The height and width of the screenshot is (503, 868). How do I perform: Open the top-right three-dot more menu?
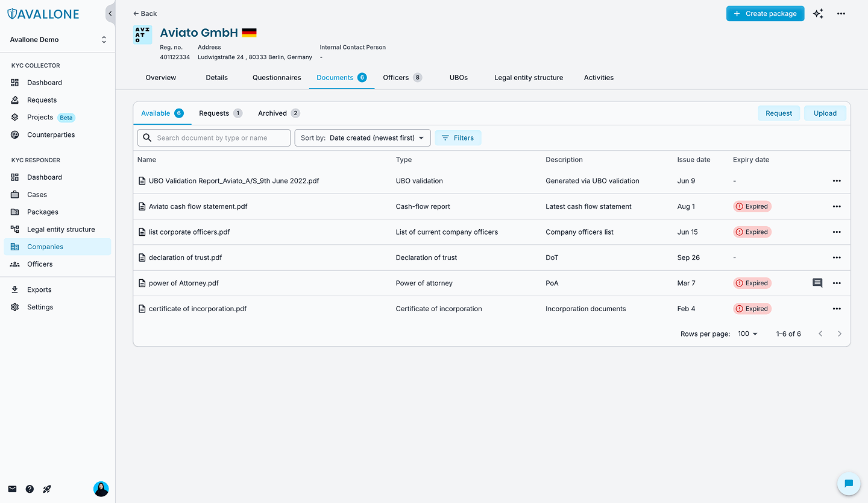tap(841, 13)
